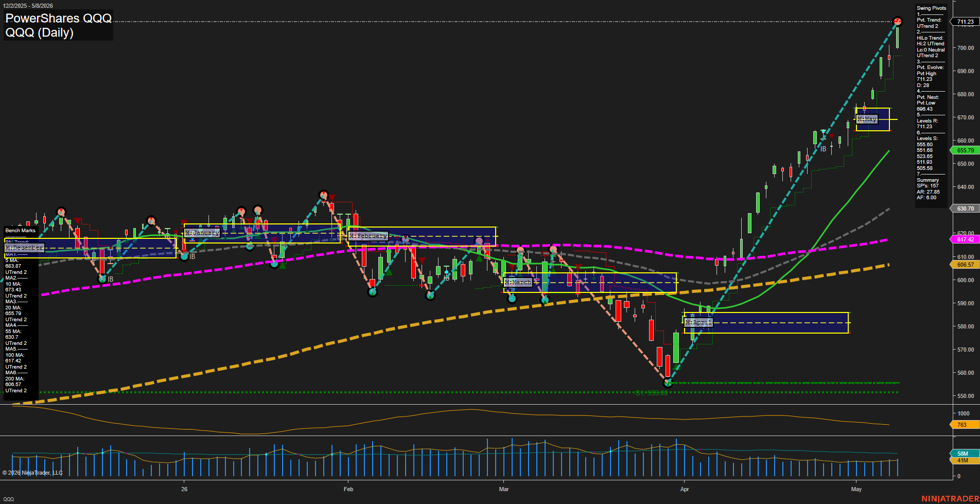Click the Pvt. Next: entry in Swing Pivots
This screenshot has width=980, height=504.
click(x=927, y=97)
